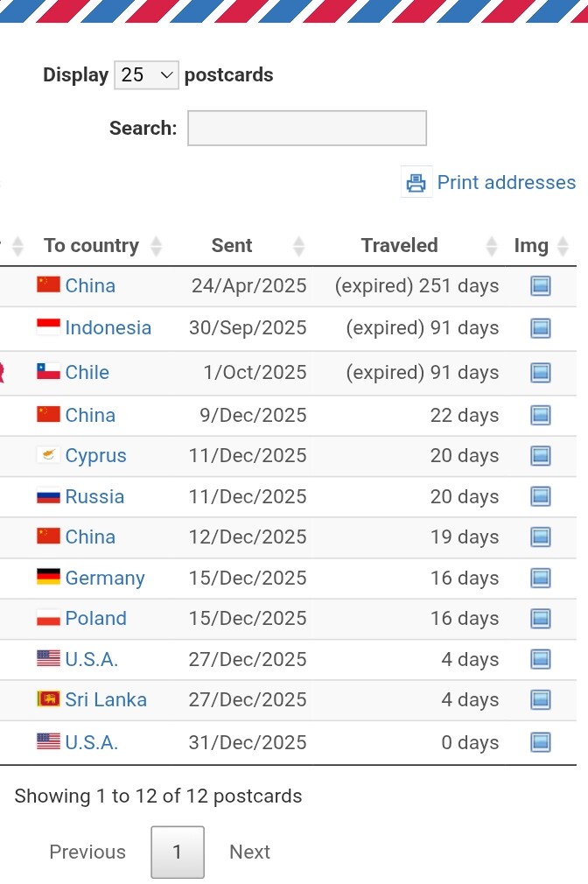Open the Display count dropdown showing 25
Image resolution: width=588 pixels, height=884 pixels.
[x=146, y=75]
